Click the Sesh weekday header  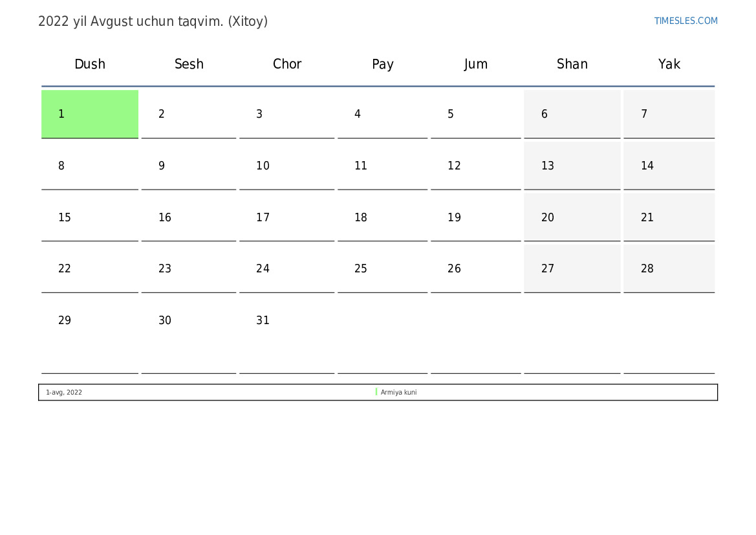pyautogui.click(x=189, y=64)
